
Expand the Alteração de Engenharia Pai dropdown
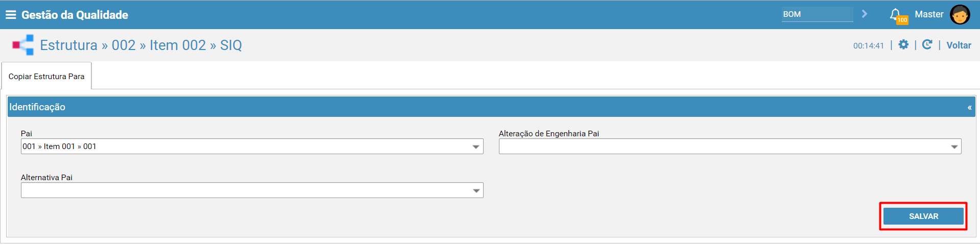(x=954, y=146)
